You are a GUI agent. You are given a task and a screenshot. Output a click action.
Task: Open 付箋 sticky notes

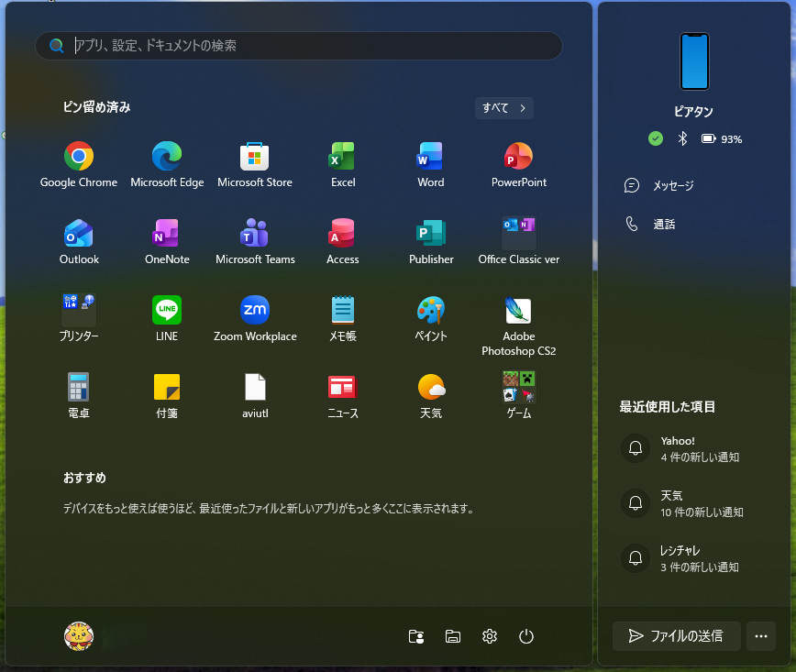pyautogui.click(x=167, y=396)
